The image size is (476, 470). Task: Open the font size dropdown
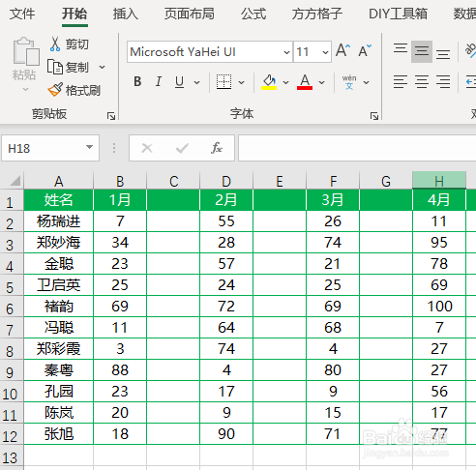pos(325,52)
